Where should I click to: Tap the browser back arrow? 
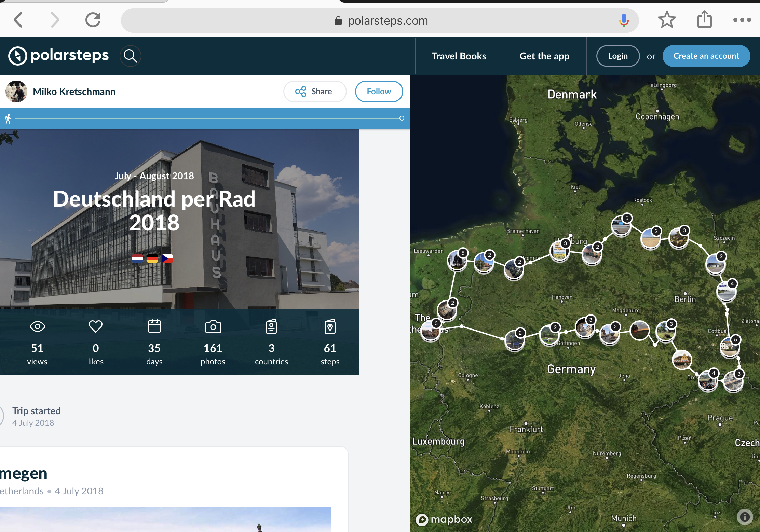click(19, 20)
